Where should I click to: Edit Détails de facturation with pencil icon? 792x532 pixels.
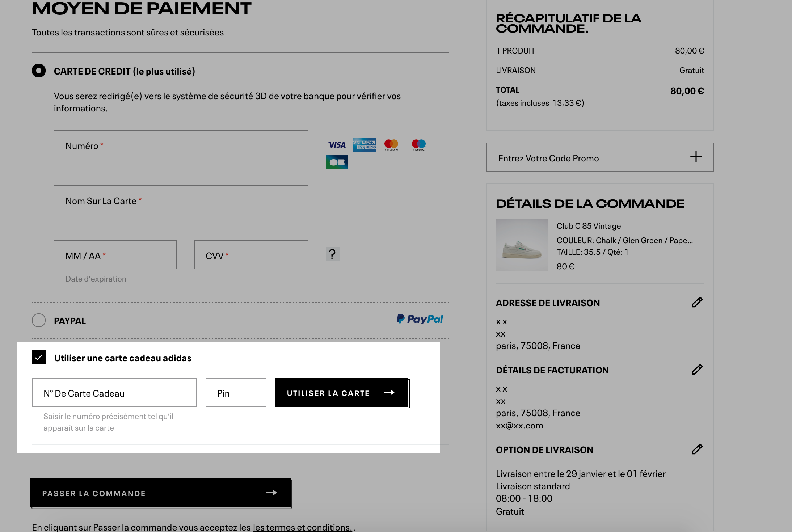click(697, 370)
